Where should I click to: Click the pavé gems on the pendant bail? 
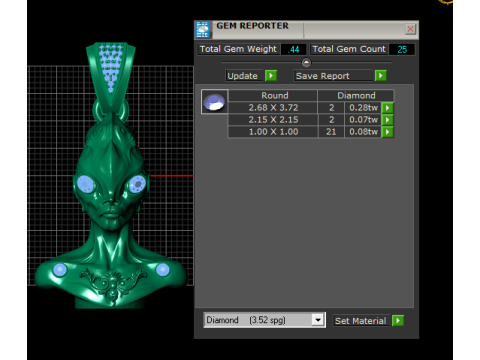click(111, 67)
